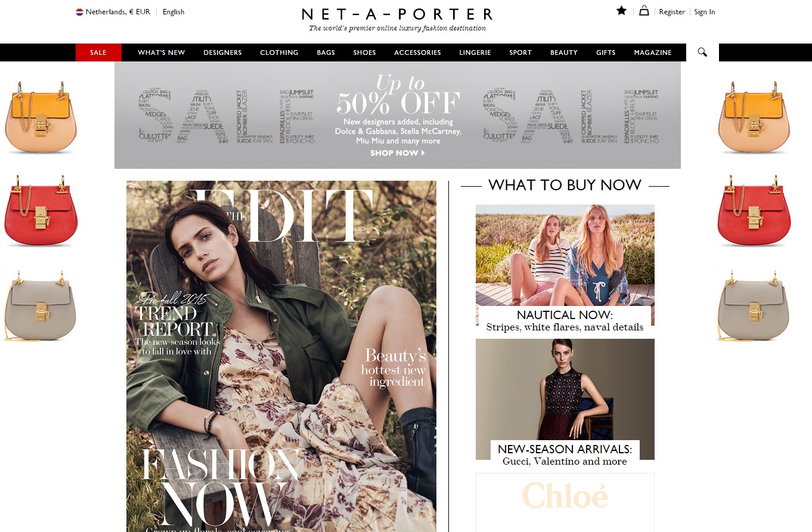Open The Edit magazine cover
Image resolution: width=812 pixels, height=532 pixels.
[x=281, y=356]
